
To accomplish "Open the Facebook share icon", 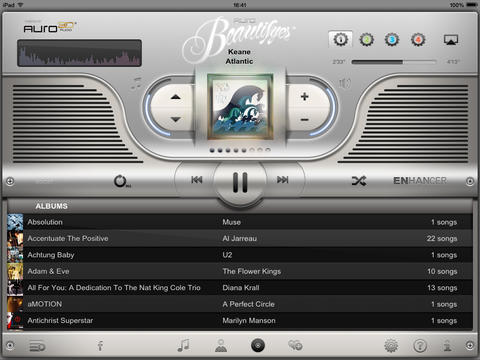I will click(100, 346).
